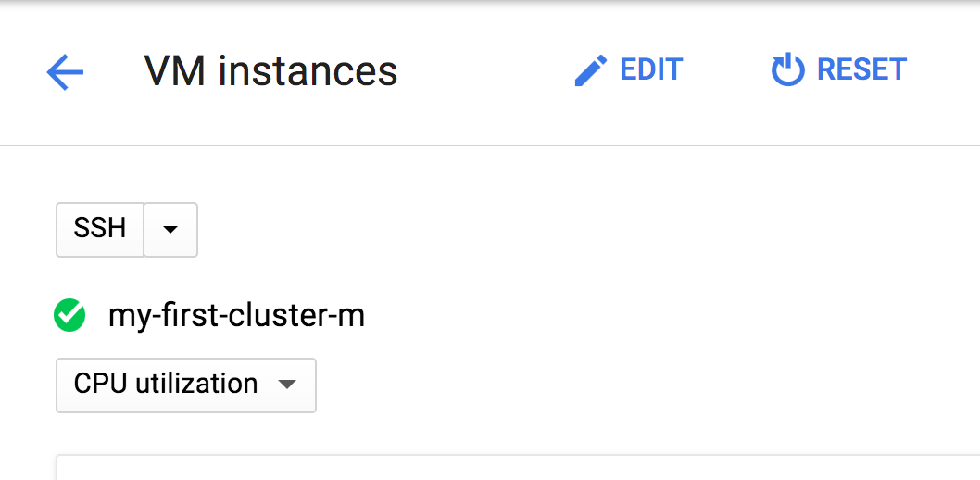Screen dimensions: 980x480
Task: Click the my-first-cluster-m instance name
Action: point(236,316)
